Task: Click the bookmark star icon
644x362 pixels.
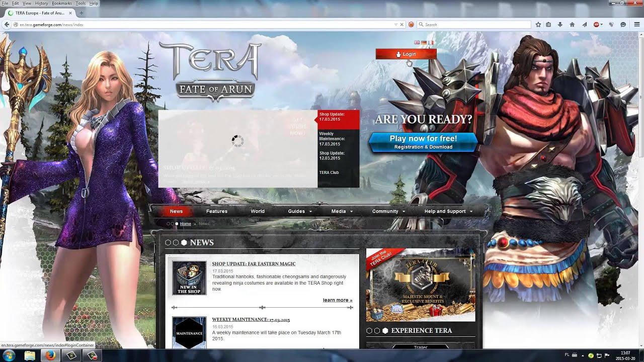Action: (x=538, y=25)
